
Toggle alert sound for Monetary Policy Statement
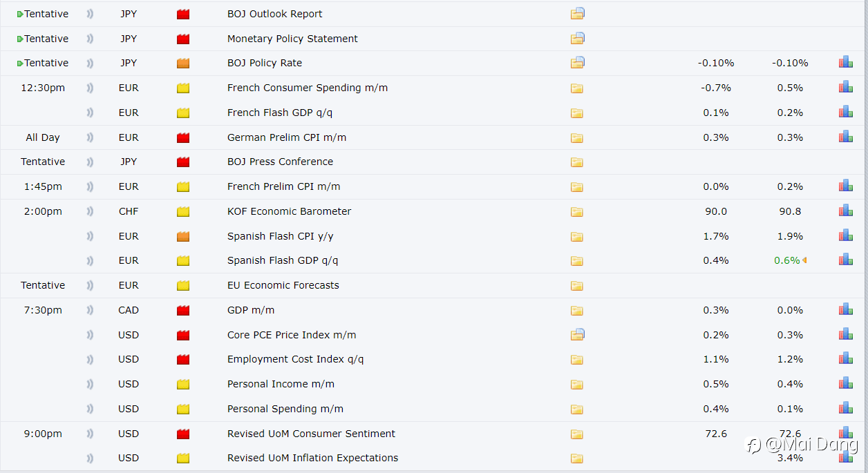(x=90, y=39)
